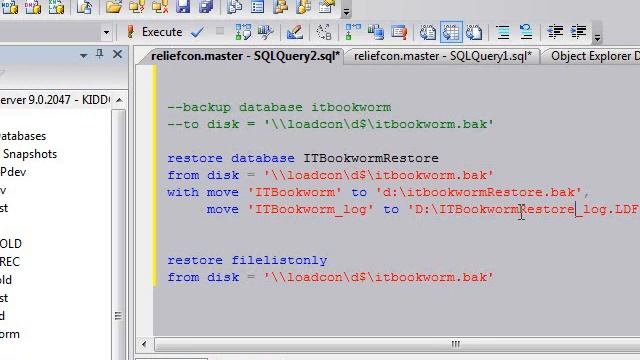The image size is (640, 360).
Task: Click the folder icon with red X
Action: [160, 7]
